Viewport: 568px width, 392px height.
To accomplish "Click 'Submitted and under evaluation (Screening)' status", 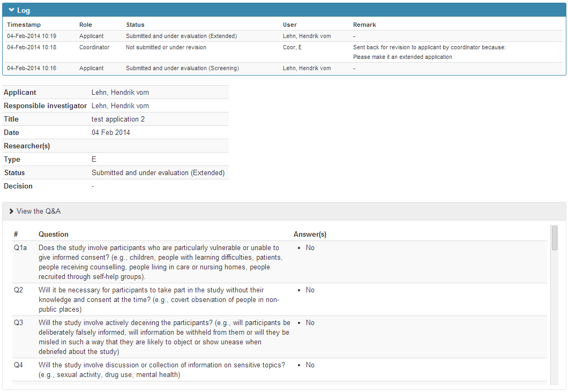I will pyautogui.click(x=183, y=68).
